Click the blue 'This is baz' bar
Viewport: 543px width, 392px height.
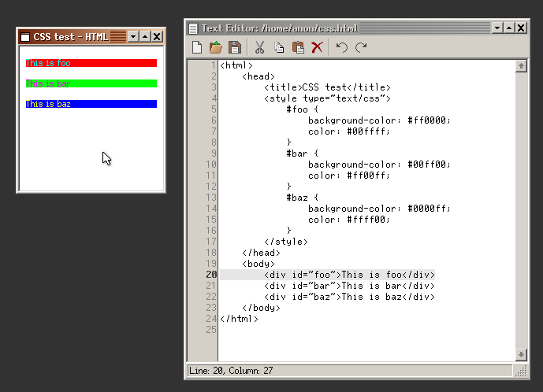point(91,104)
